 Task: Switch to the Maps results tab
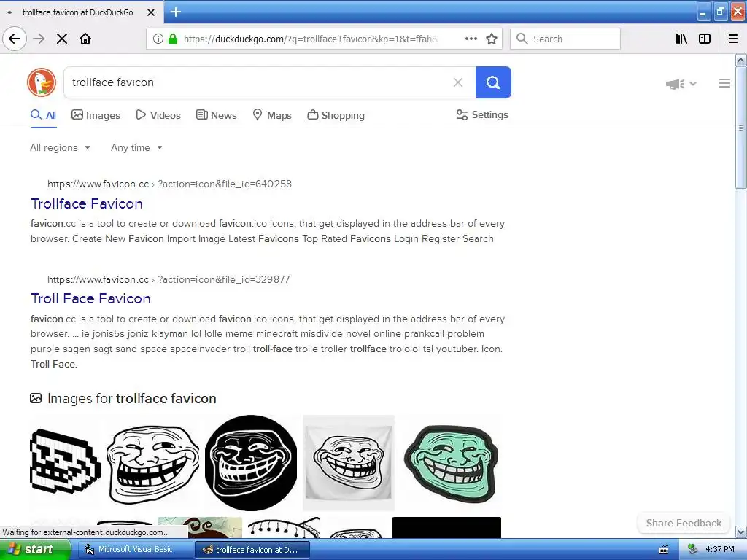click(x=272, y=115)
